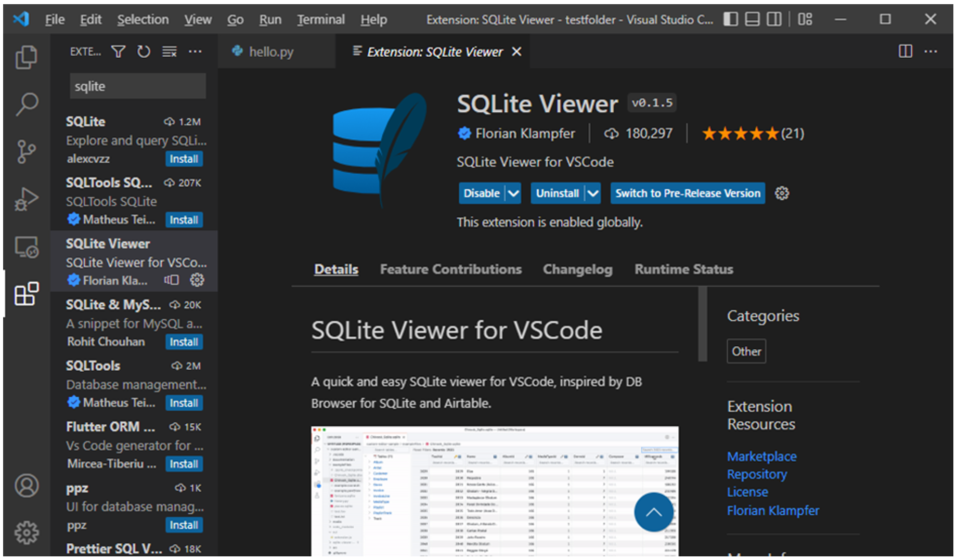Open the Terminal menu
The image size is (957, 560).
(320, 20)
